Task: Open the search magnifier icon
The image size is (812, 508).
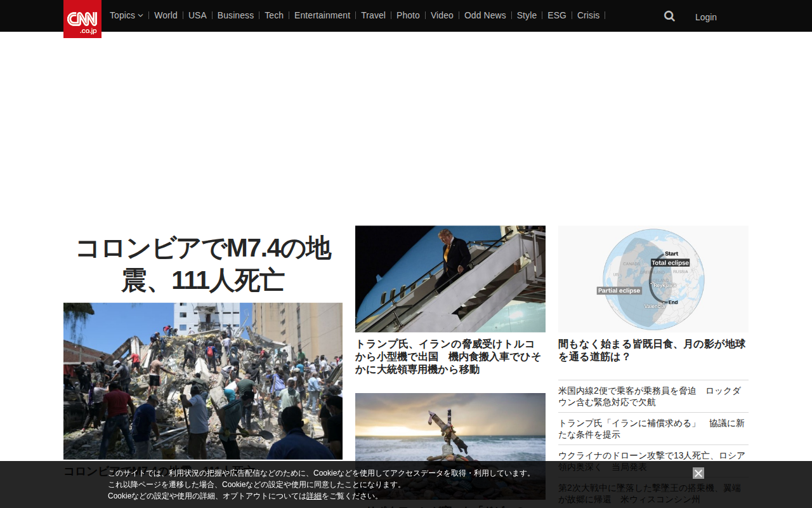Action: click(669, 17)
